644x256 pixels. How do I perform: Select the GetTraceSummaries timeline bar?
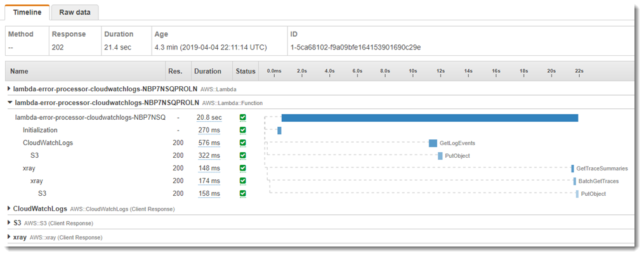tap(572, 169)
